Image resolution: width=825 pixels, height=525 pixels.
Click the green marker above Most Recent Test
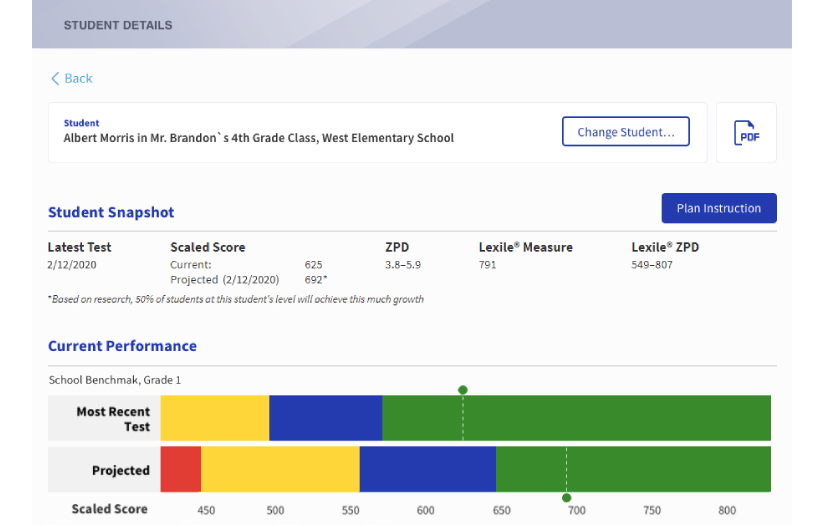click(462, 390)
